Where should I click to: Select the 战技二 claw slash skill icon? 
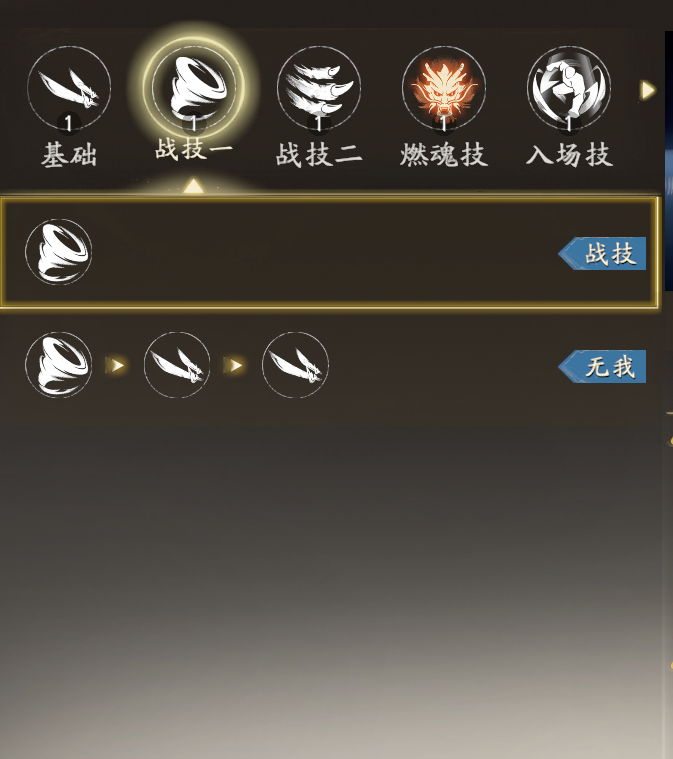click(319, 88)
